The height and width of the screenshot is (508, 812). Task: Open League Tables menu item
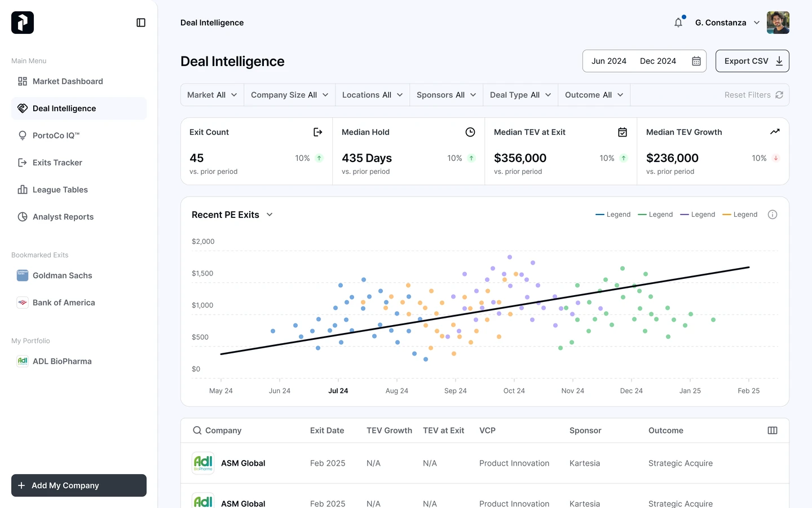point(79,190)
